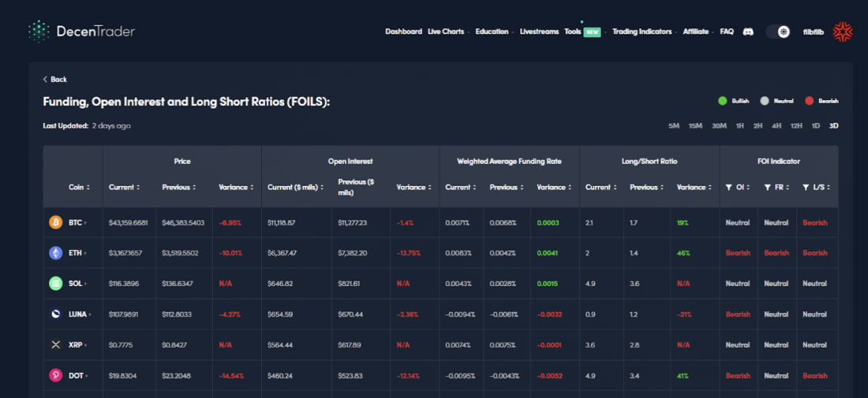Click the Solana coin icon
The image size is (868, 398).
[56, 284]
